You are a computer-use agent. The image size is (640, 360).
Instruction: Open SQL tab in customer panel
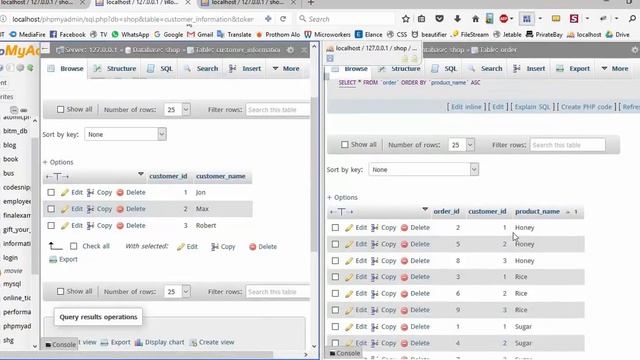coord(160,69)
